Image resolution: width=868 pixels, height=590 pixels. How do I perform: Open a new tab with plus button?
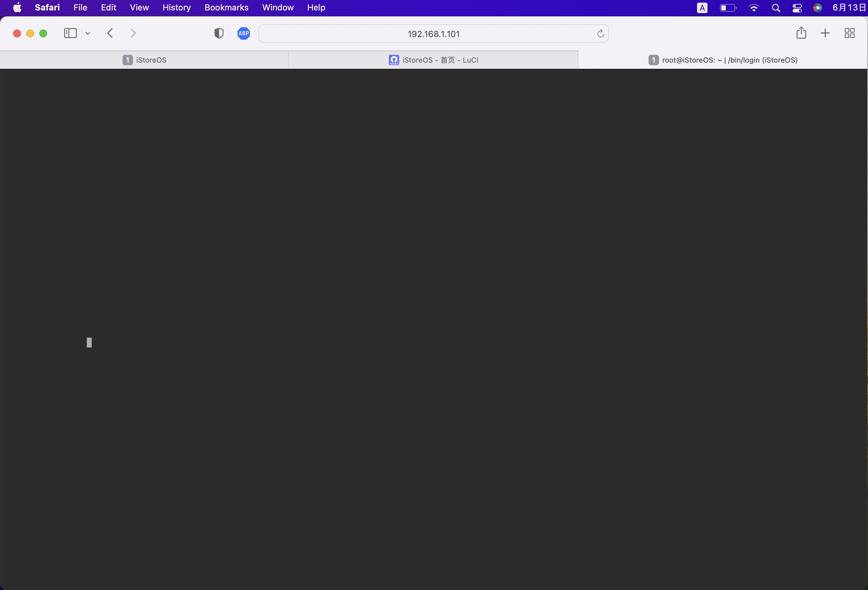coord(825,33)
